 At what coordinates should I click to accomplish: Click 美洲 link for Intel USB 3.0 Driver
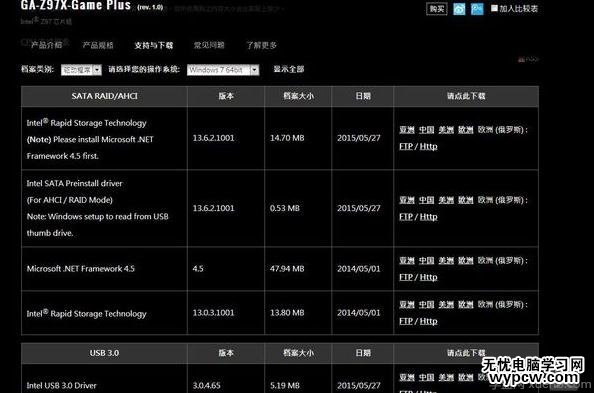pos(446,377)
